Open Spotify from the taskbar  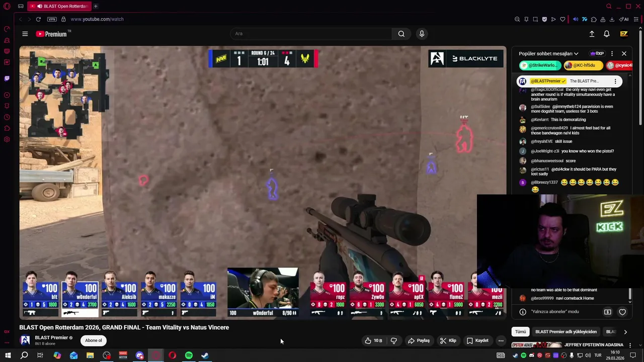(x=189, y=355)
